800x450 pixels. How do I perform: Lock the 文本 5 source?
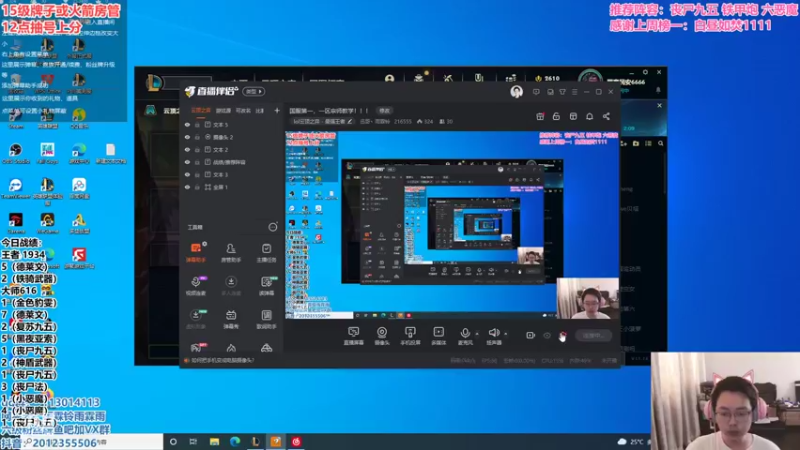click(x=197, y=124)
